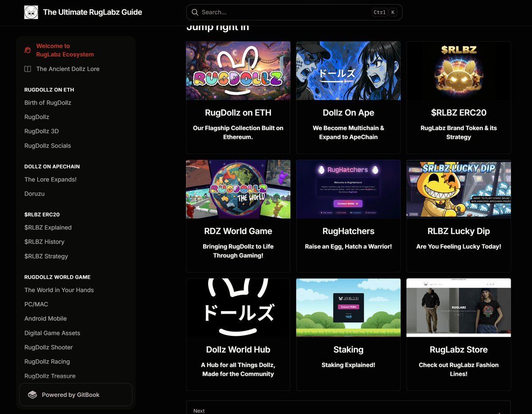
Task: Click DOLLZ ON APECHAIN section heading
Action: [52, 166]
